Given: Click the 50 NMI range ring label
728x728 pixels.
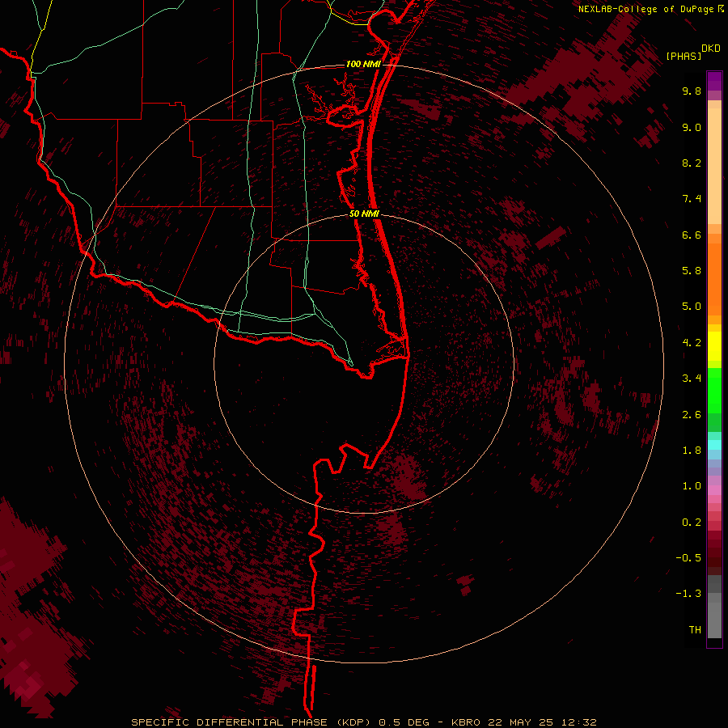Looking at the screenshot, I should point(365,214).
